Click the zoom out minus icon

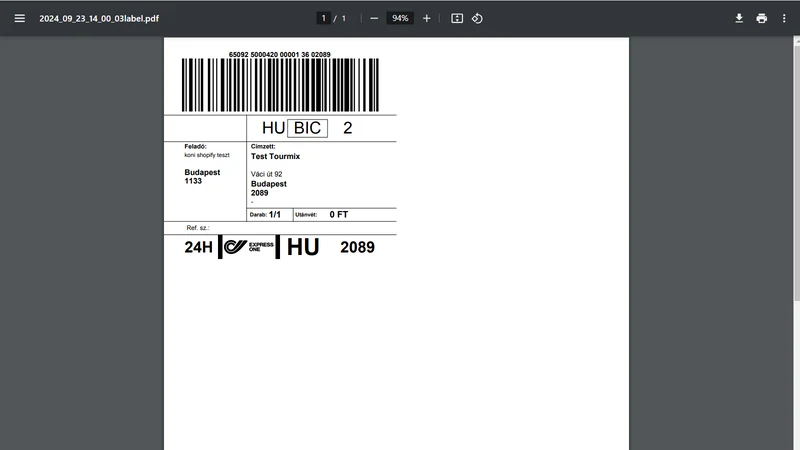(374, 18)
